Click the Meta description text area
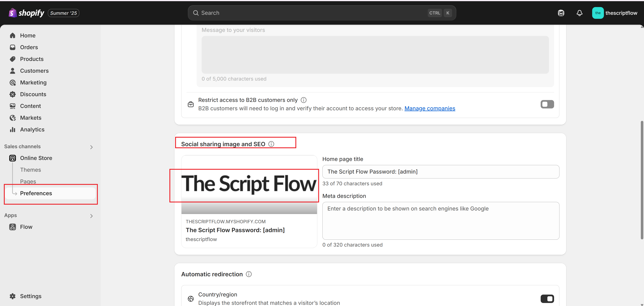 click(x=441, y=221)
